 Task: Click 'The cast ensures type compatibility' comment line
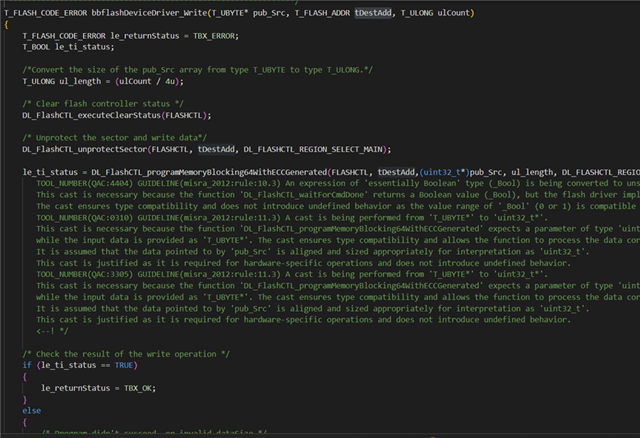point(338,206)
